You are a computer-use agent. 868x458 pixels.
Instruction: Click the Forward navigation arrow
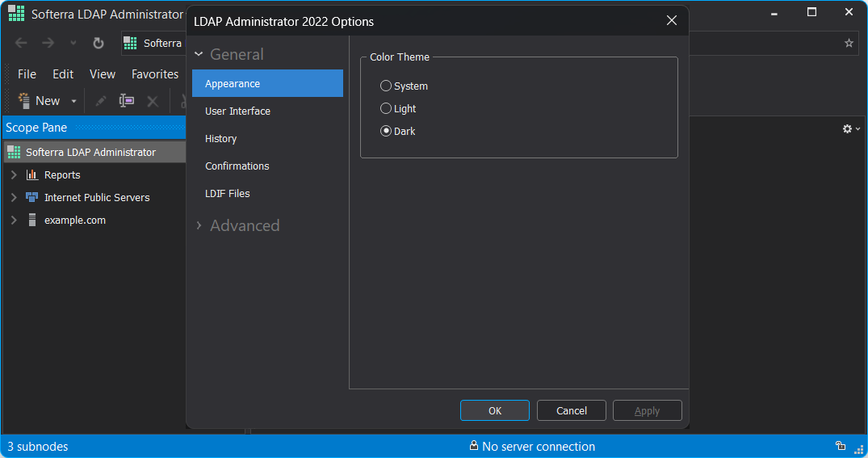(48, 43)
